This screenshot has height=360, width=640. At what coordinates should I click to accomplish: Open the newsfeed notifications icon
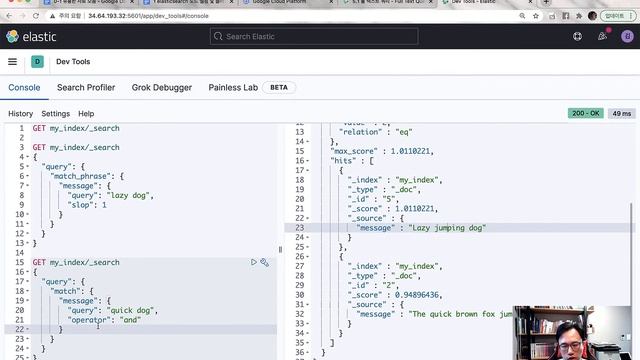(x=602, y=36)
